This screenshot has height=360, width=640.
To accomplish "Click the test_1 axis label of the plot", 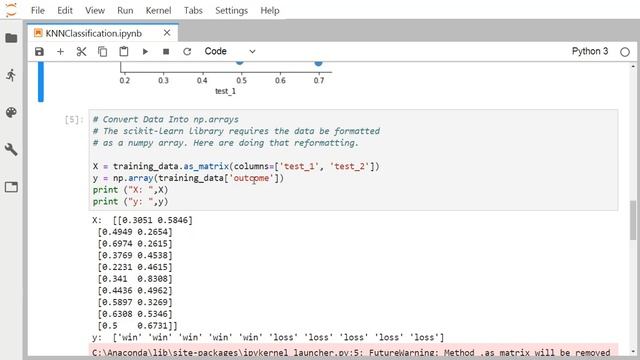I will [x=225, y=91].
